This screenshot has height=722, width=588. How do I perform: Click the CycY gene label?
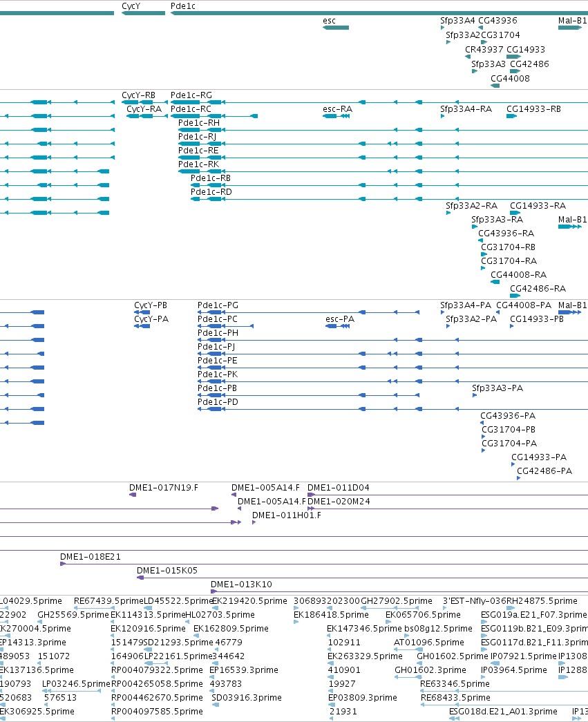(x=131, y=6)
